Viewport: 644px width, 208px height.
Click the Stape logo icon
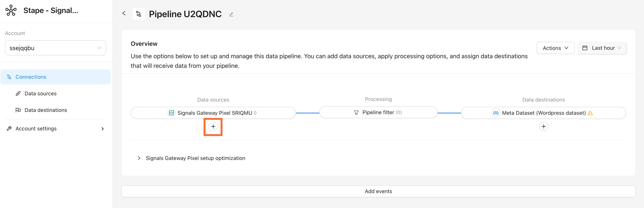point(11,11)
